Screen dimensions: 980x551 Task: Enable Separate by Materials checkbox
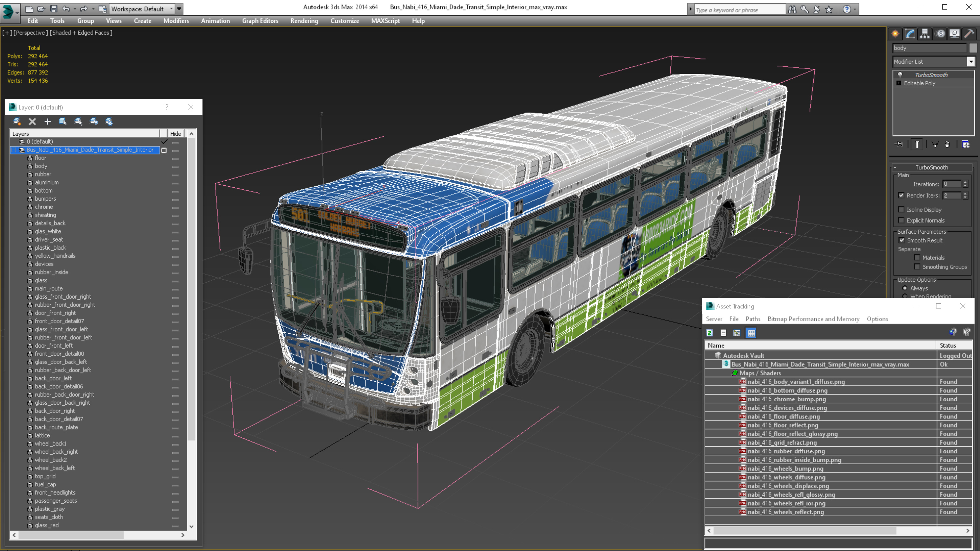(917, 257)
